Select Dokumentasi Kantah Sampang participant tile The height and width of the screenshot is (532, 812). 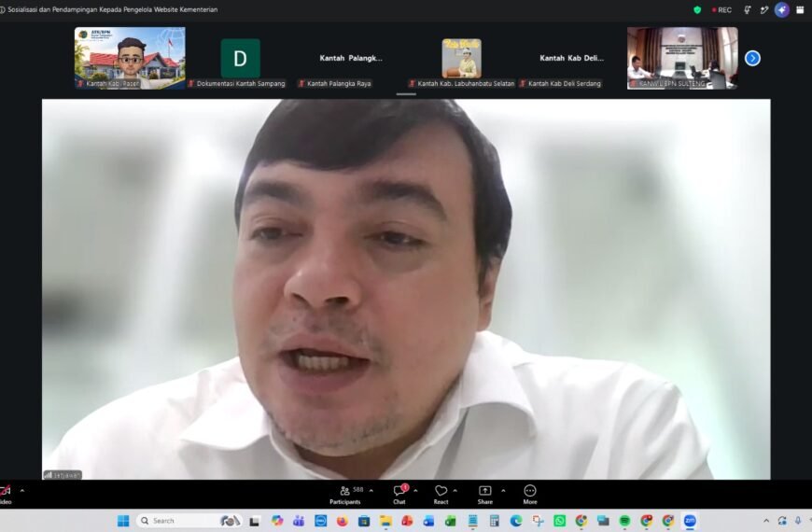click(240, 58)
